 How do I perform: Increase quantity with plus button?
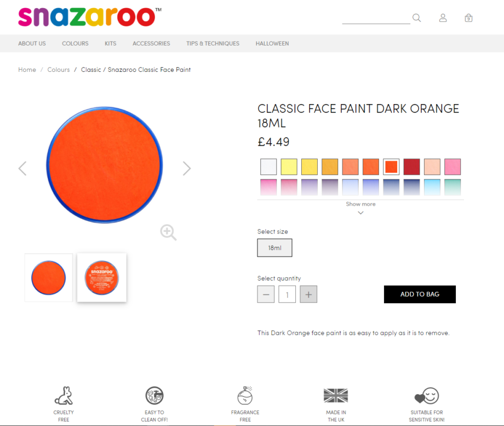[308, 294]
